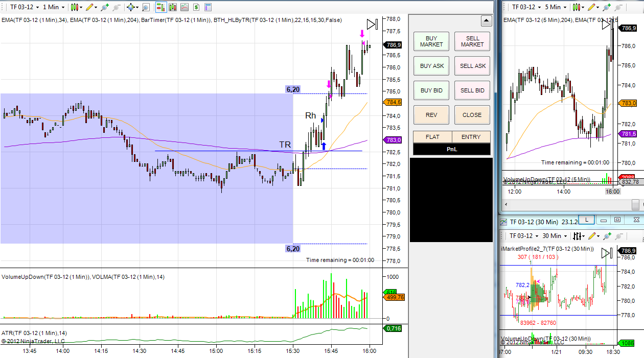Screen dimensions: 644x358
Task: Expand the drawing tools dropdown in 30 Min chart
Action: coord(599,236)
